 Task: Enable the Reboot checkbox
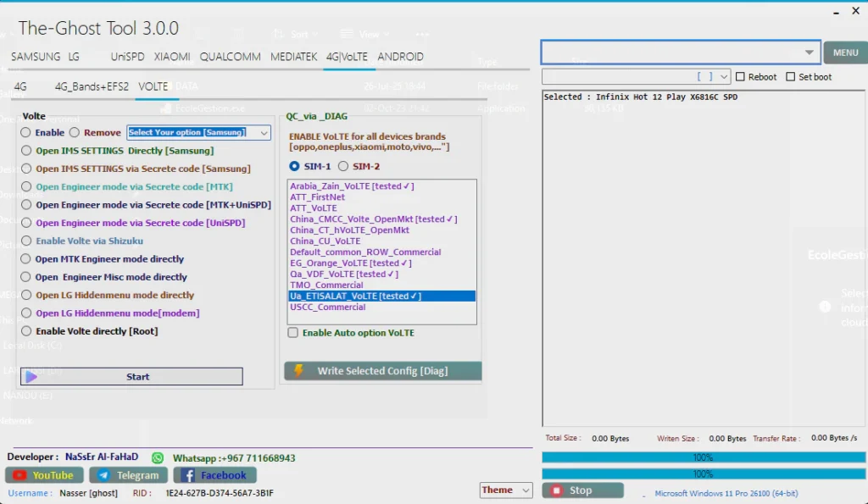(x=741, y=77)
